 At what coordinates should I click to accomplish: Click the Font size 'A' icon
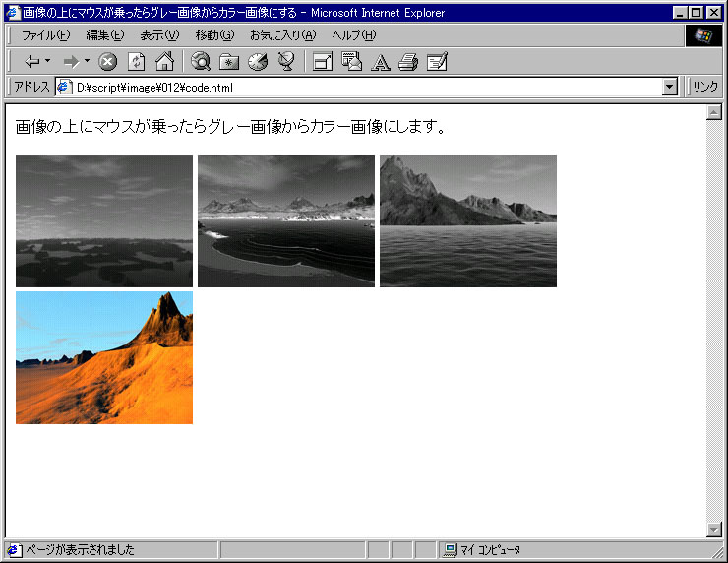(x=381, y=62)
